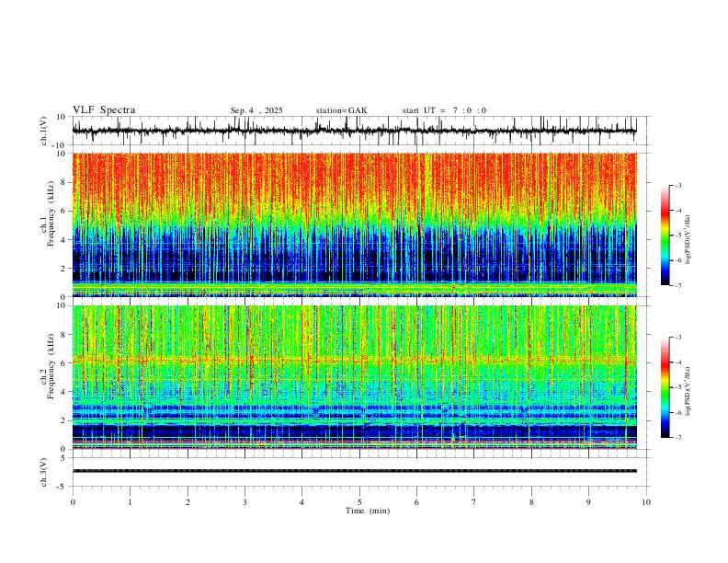Click the upper colorbar "log(PSD)(V²/Hz)" label
This screenshot has height=563, width=728.
[x=688, y=240]
